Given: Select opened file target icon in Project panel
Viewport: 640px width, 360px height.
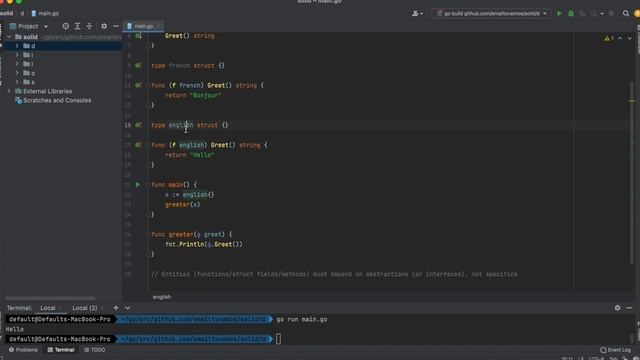Looking at the screenshot, I should 66,26.
